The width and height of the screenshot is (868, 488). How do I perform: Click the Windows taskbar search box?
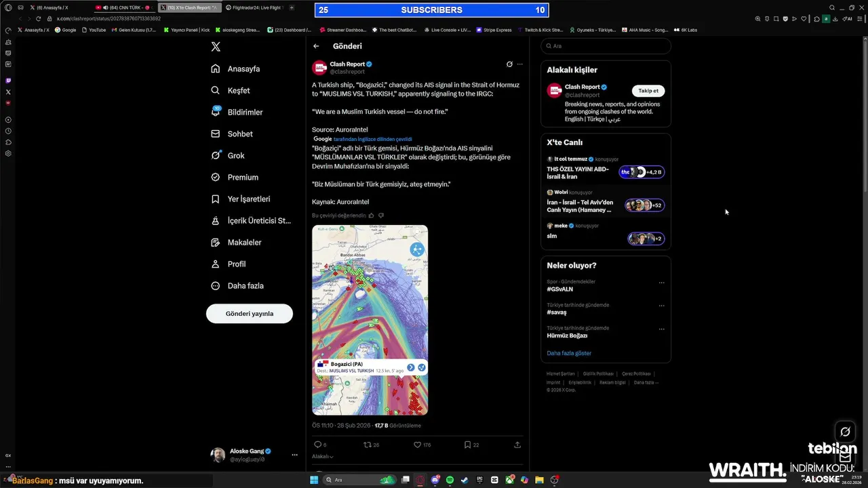[360, 480]
